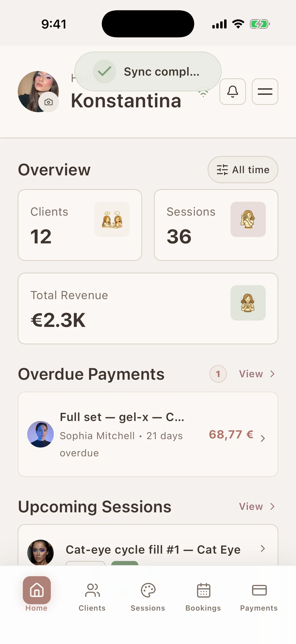Tap the checkmark in Sync complete toast

coord(104,71)
